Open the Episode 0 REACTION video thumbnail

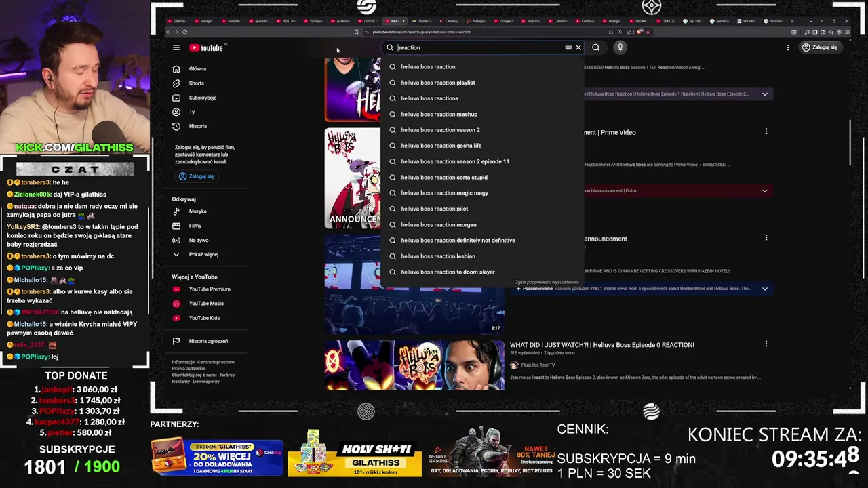click(x=414, y=365)
